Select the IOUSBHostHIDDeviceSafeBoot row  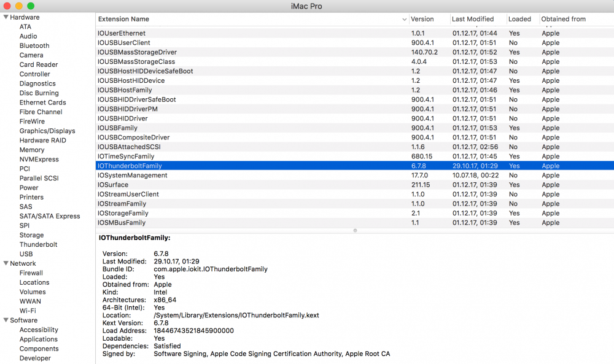pyautogui.click(x=355, y=71)
